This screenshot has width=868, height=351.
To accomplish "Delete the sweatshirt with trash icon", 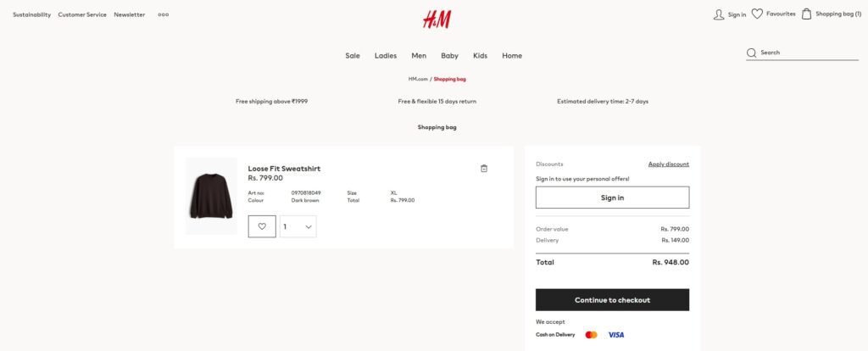I will (484, 169).
